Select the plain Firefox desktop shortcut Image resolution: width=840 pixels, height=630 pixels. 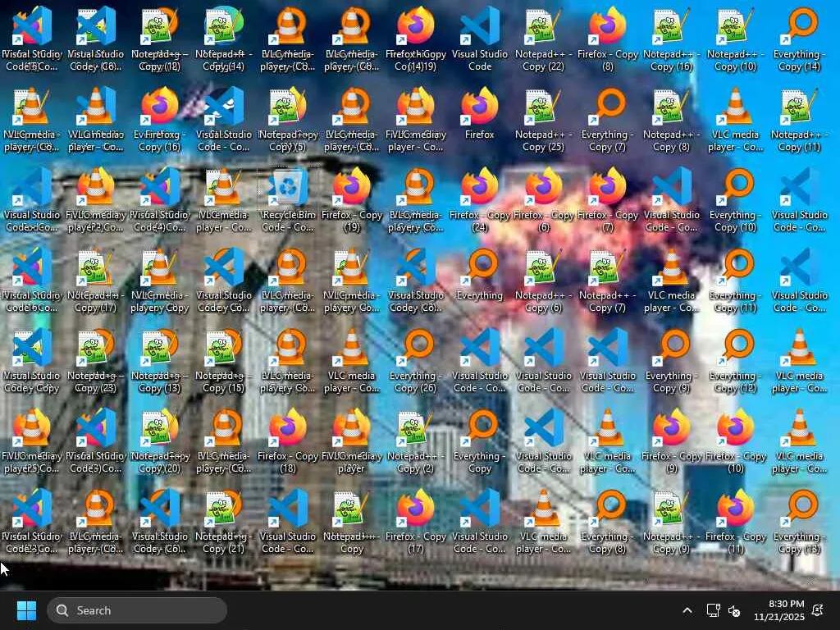pyautogui.click(x=479, y=113)
